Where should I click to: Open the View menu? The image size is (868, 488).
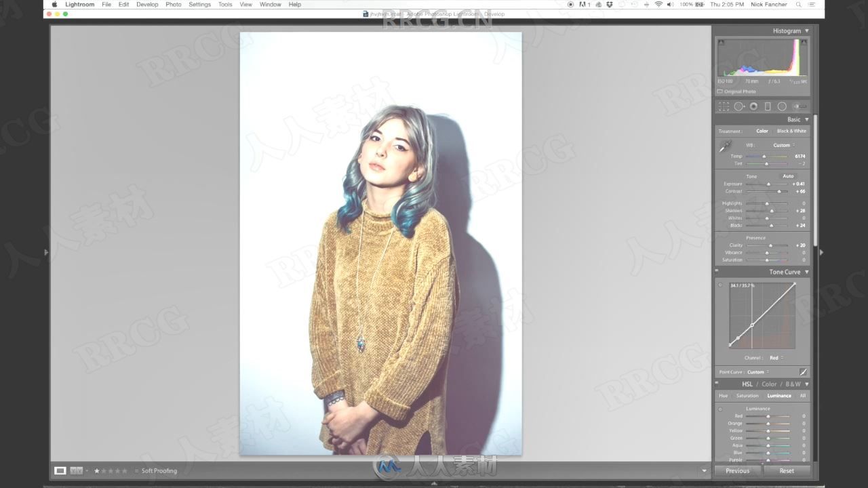point(246,4)
